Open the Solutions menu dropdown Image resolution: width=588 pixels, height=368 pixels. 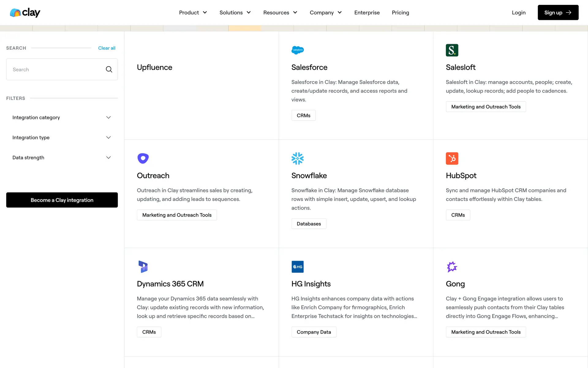pyautogui.click(x=235, y=13)
